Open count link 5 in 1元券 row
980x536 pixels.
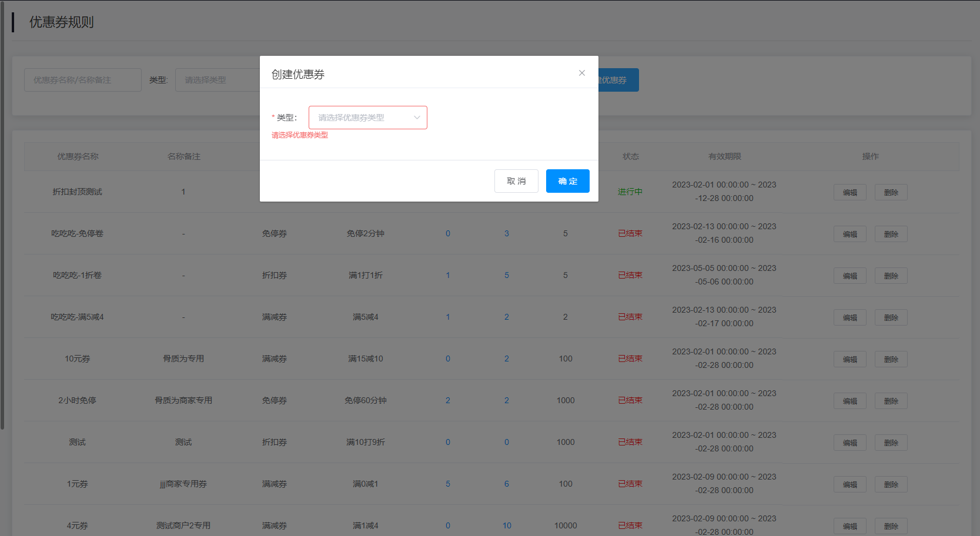click(447, 484)
